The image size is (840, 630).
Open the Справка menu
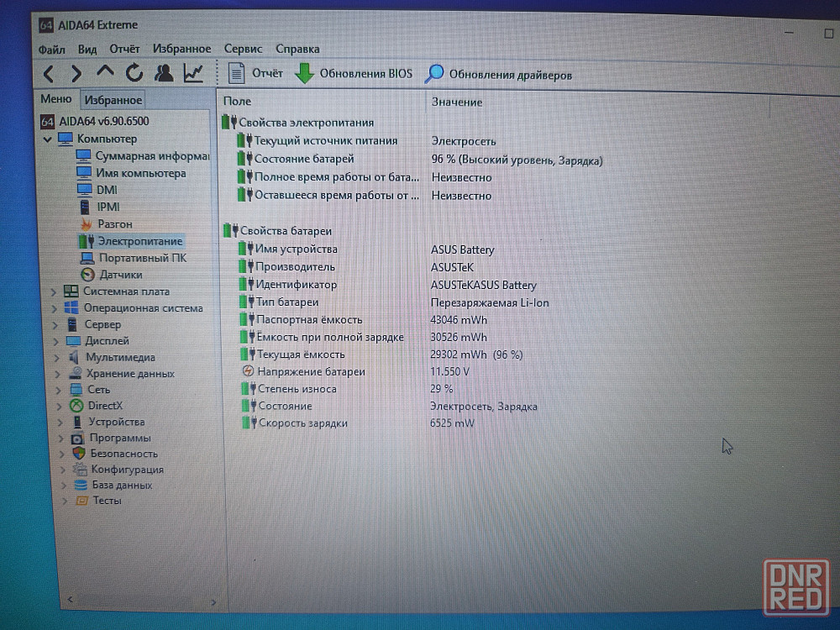click(297, 49)
